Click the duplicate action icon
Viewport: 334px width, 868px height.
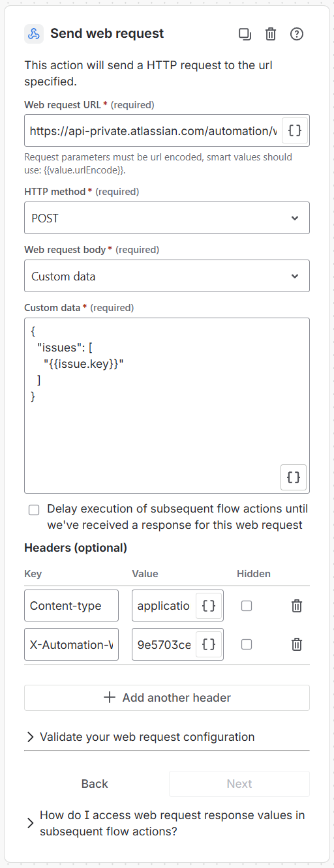point(245,34)
